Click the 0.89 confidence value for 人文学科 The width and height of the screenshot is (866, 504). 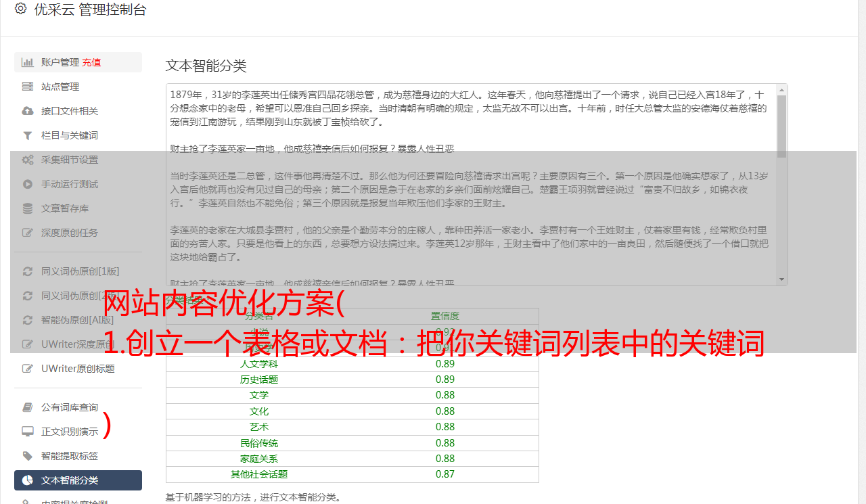(x=445, y=363)
